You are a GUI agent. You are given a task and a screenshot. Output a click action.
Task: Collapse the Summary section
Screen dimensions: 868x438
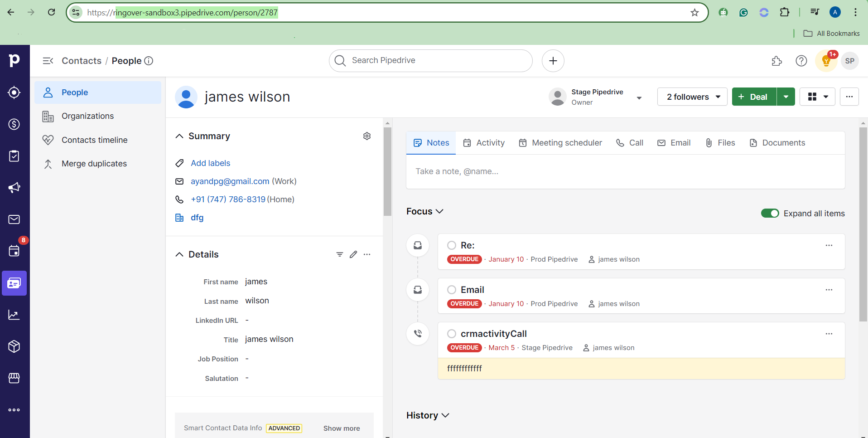179,136
